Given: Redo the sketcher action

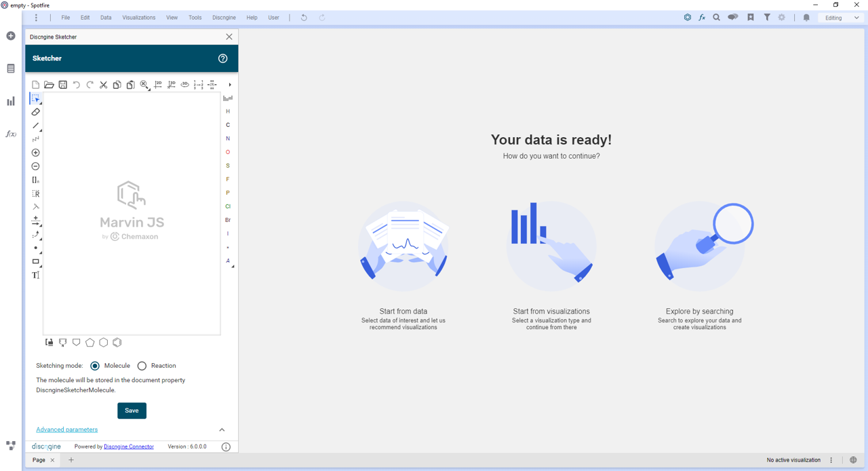Looking at the screenshot, I should point(90,85).
